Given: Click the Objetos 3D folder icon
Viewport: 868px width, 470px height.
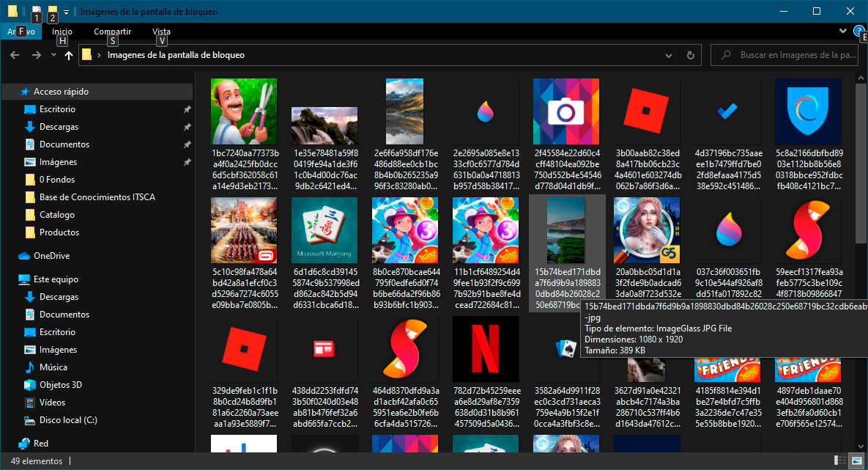Looking at the screenshot, I should [30, 385].
